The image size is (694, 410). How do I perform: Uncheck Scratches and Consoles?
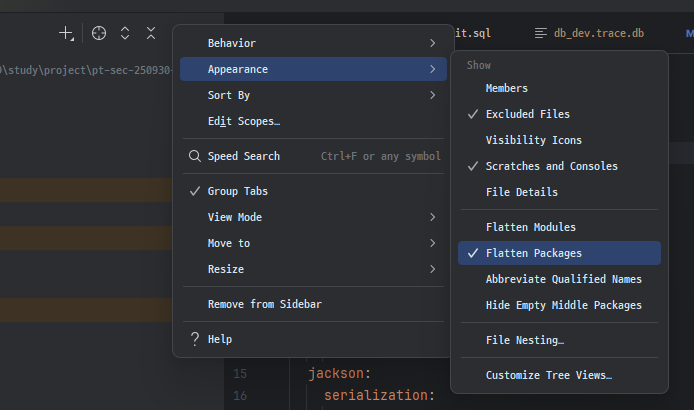[x=559, y=166]
